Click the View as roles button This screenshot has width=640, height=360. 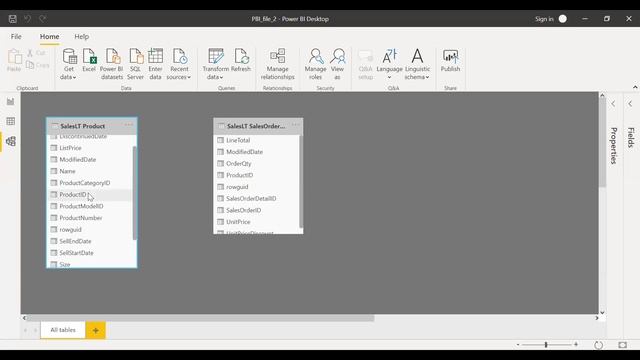(x=338, y=64)
